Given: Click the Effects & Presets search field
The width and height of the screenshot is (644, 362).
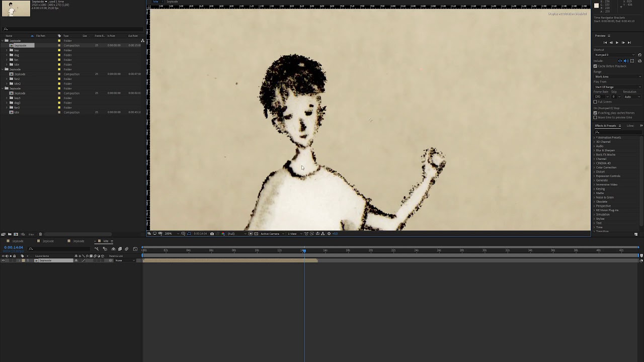Looking at the screenshot, I should [x=618, y=132].
